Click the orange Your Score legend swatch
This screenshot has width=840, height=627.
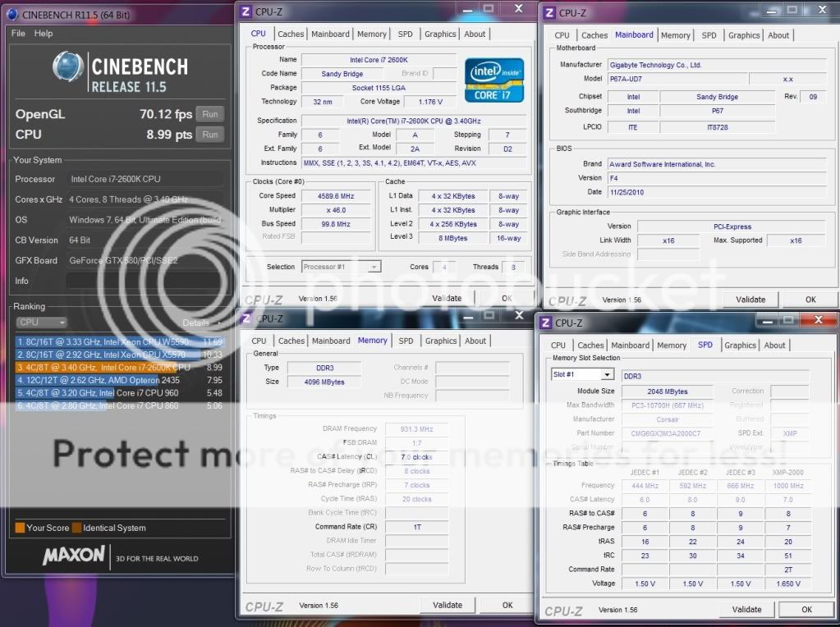(20, 528)
